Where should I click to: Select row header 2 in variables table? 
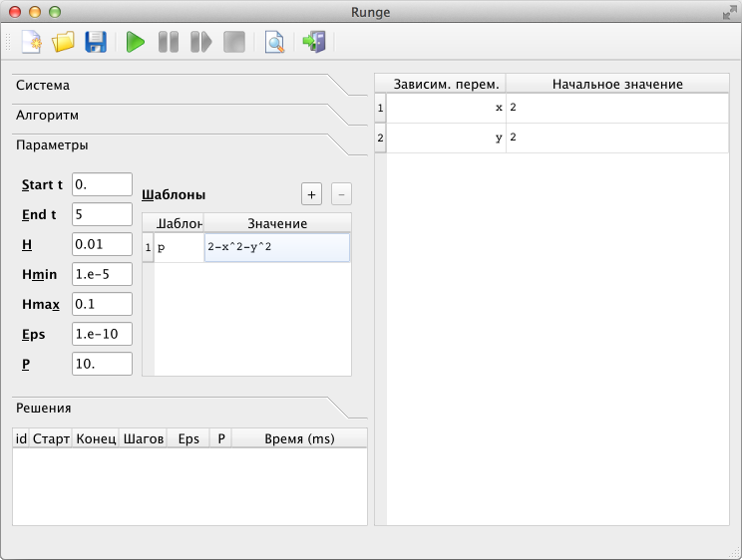pyautogui.click(x=380, y=138)
